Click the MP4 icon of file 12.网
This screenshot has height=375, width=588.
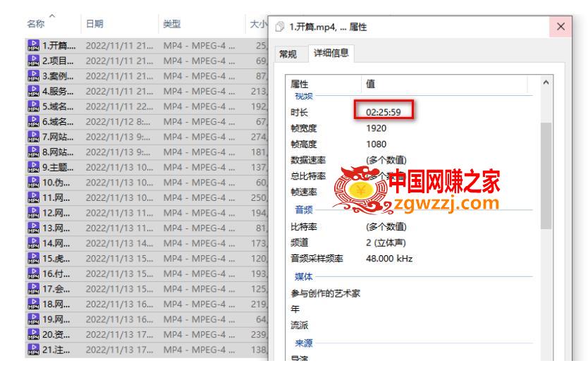click(x=33, y=213)
